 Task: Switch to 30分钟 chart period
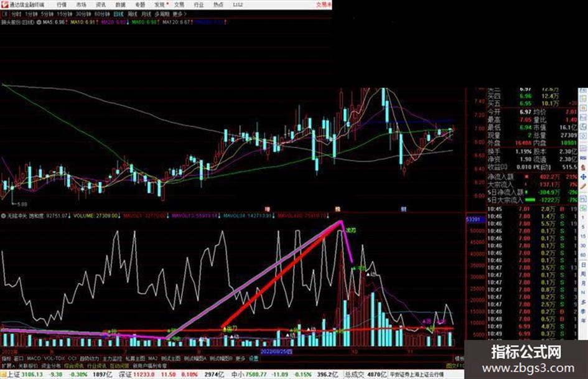[83, 14]
